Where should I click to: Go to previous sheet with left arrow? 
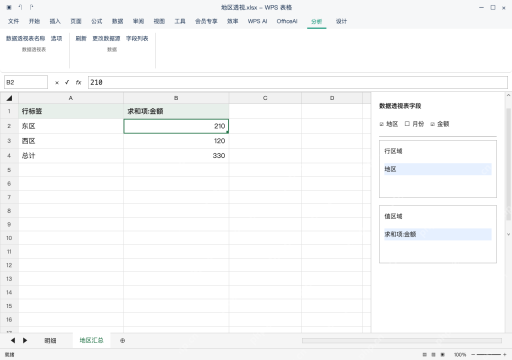pyautogui.click(x=13, y=340)
